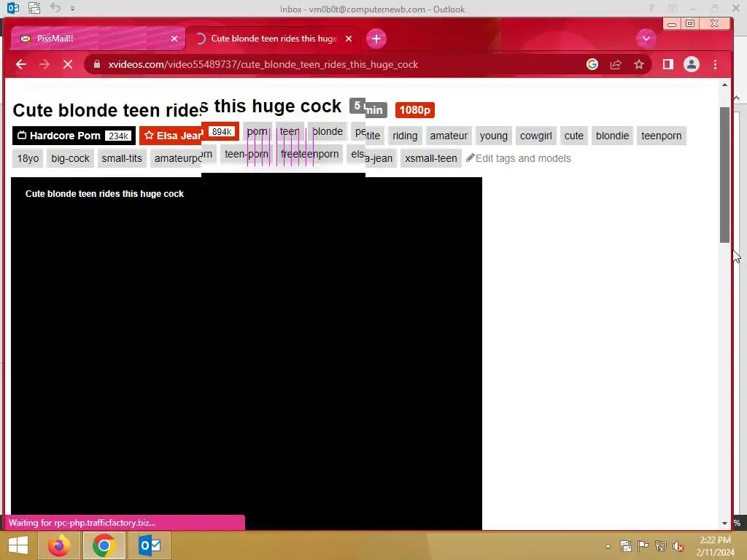Expand Outlook Quick Access Toolbar dropdown
Image resolution: width=747 pixels, height=560 pixels.
tap(72, 8)
